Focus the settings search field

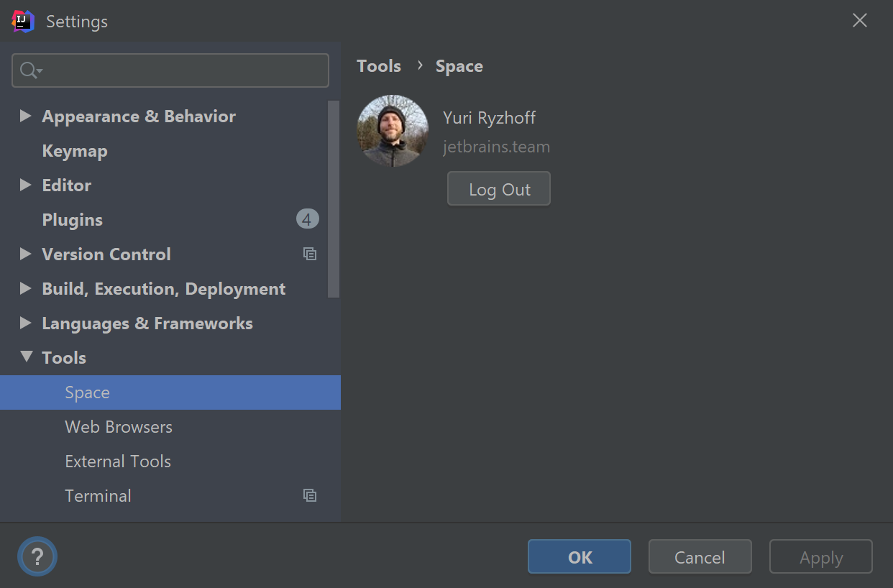[170, 70]
